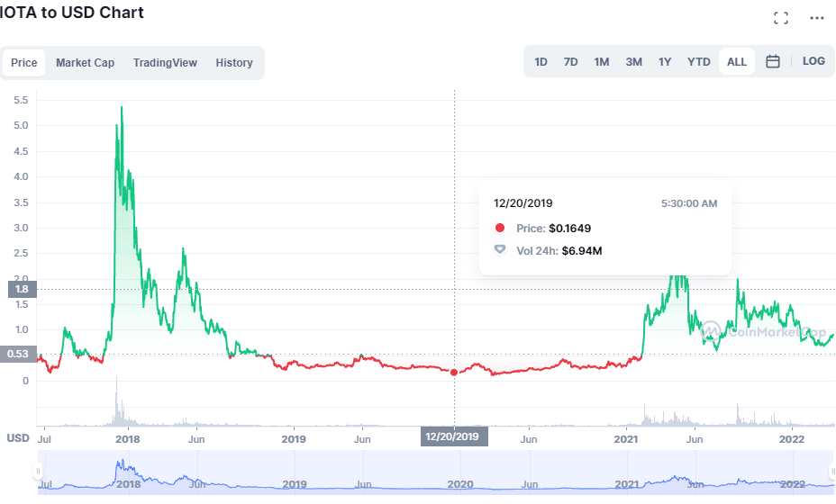
Task: Click the 2018 area in the overview navigator
Action: (128, 484)
